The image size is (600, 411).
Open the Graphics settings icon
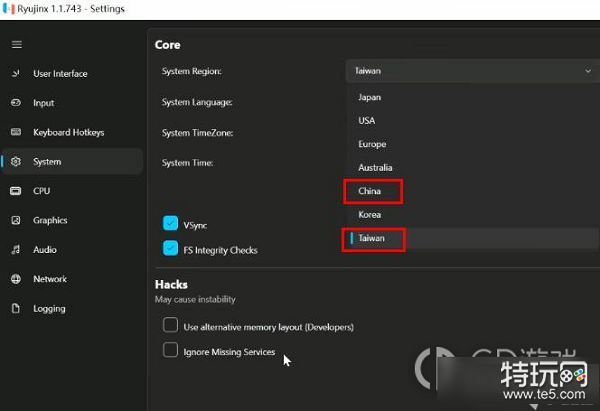tap(16, 220)
